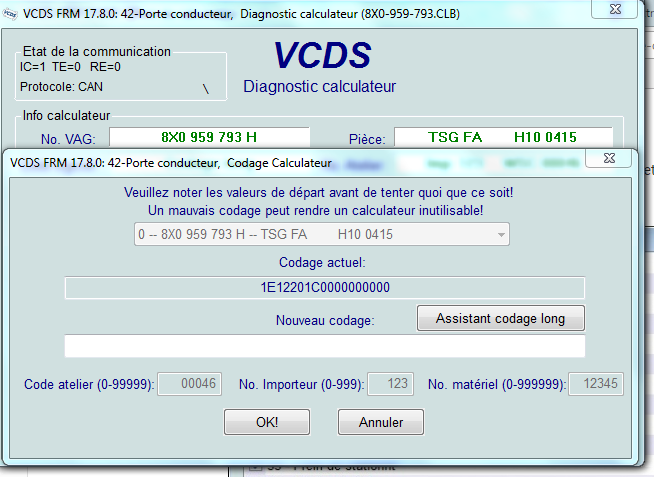Open the module selection dropdown arrow
654x477 pixels.
501,234
